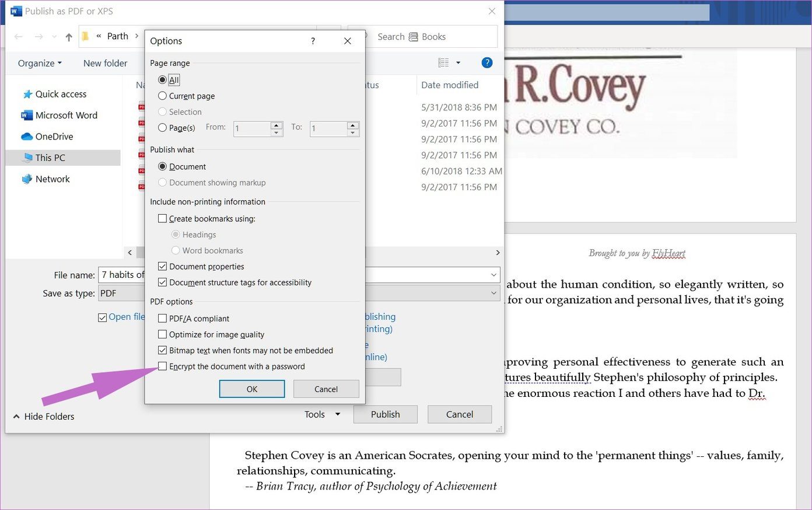Click the date 6/10/2018 12:33 AM
Viewport: 812px width, 510px height.
(461, 171)
